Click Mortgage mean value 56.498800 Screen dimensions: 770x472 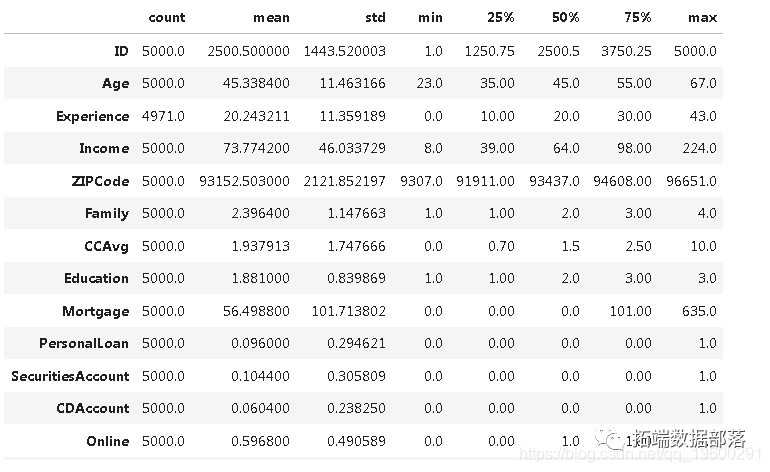pyautogui.click(x=256, y=311)
